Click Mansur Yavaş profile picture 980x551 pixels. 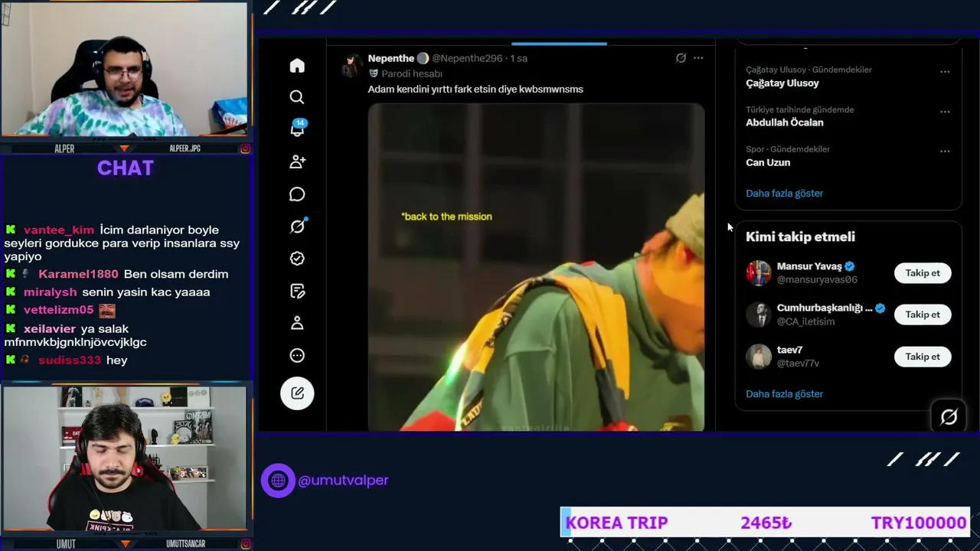coord(759,273)
